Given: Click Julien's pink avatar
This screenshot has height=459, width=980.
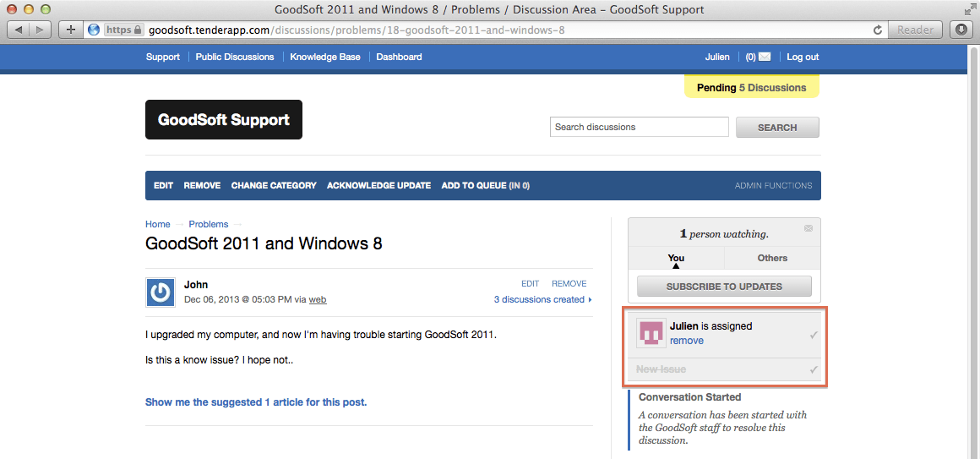Looking at the screenshot, I should click(x=651, y=333).
